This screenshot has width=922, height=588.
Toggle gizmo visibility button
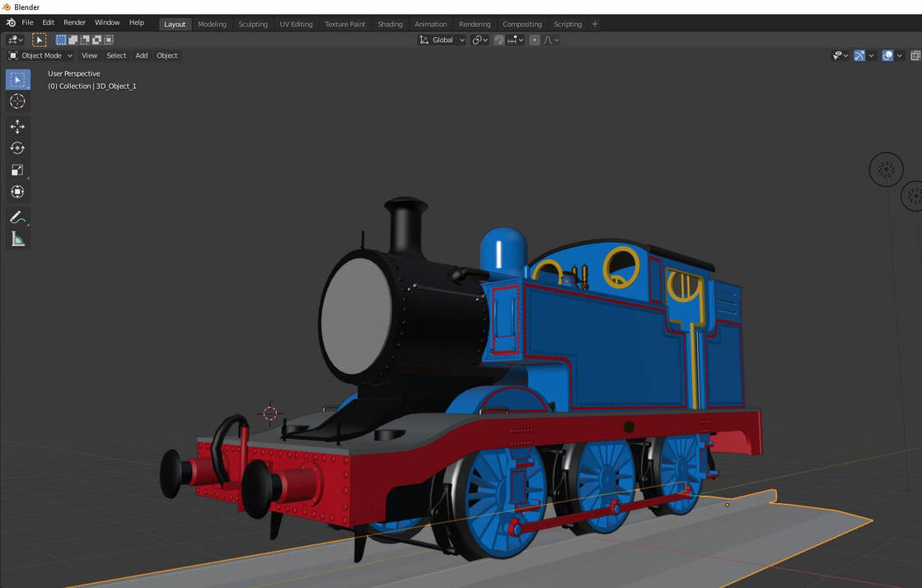pos(859,56)
